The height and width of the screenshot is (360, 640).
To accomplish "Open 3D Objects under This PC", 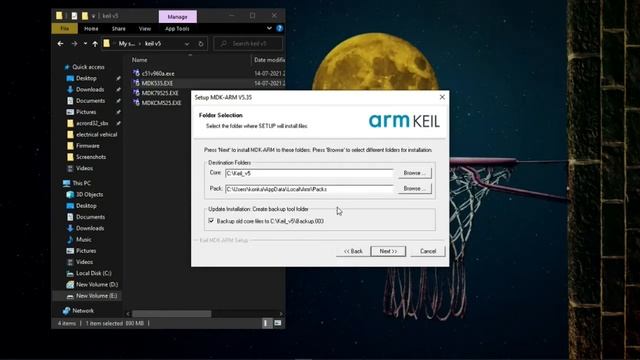I will 89,194.
